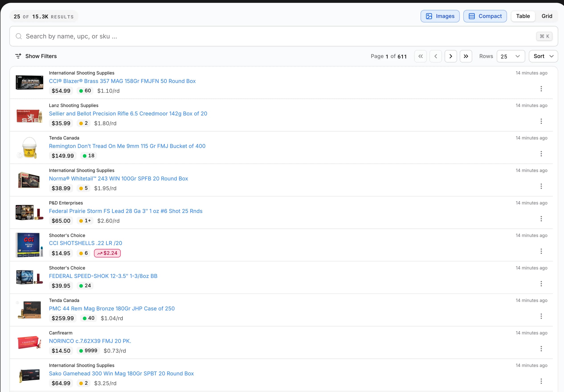Open Sako Gamehead 300 Win Mag link
The image size is (564, 392).
121,374
